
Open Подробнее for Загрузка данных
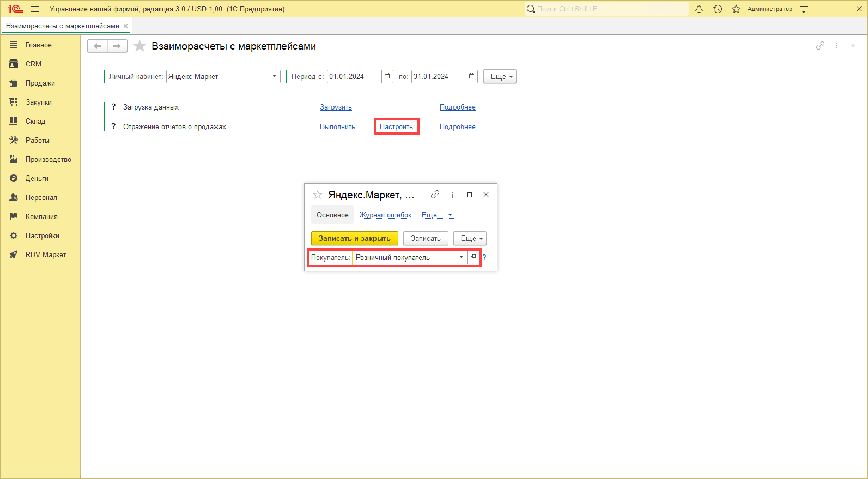(458, 107)
